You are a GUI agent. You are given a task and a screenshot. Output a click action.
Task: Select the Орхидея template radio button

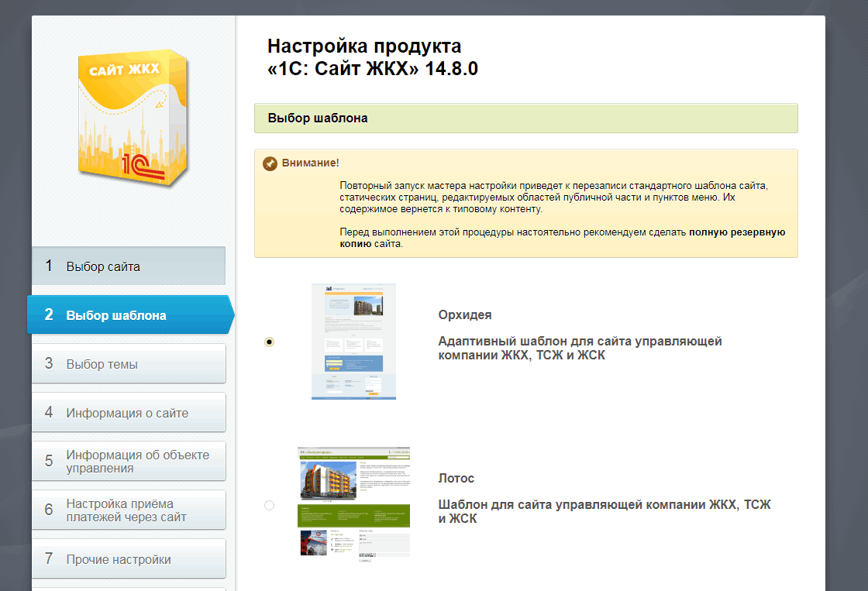pyautogui.click(x=269, y=342)
